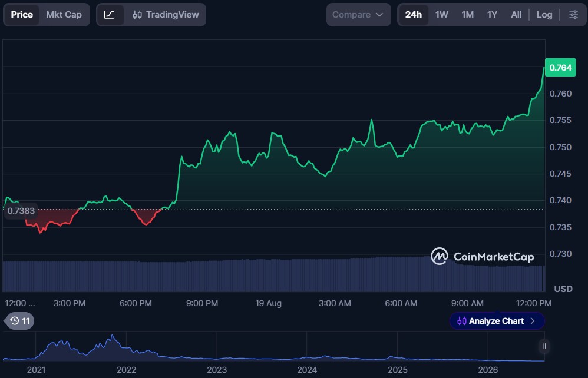
Task: Click 2021 on the overview timeline
Action: click(x=36, y=370)
